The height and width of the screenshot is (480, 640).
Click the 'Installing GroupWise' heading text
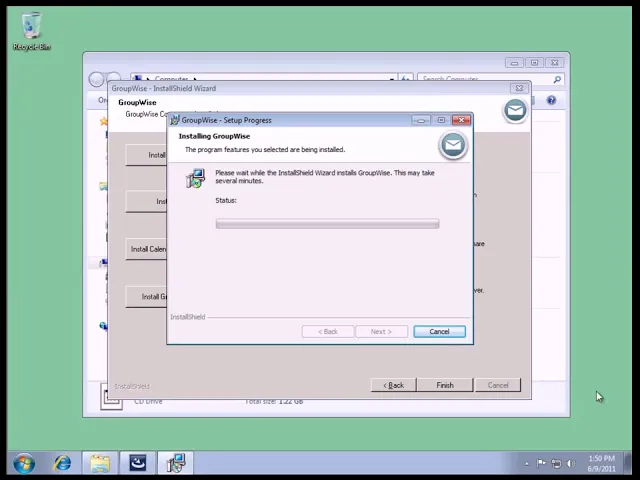click(214, 136)
